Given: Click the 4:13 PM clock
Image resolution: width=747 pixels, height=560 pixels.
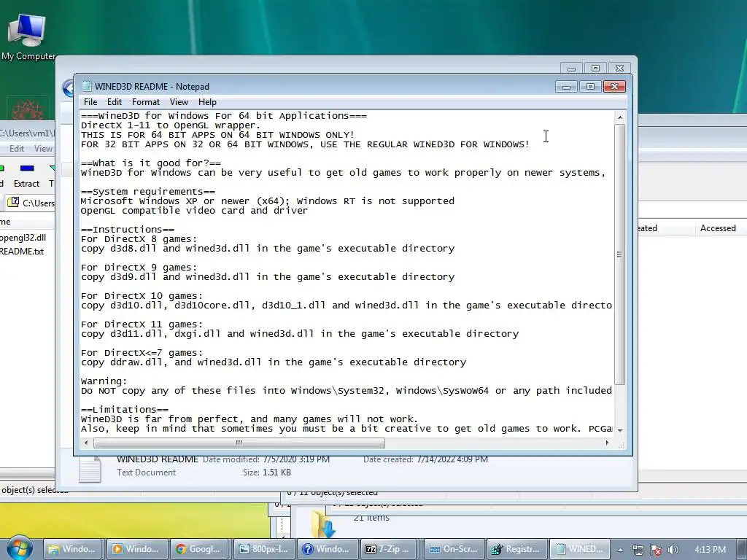Looking at the screenshot, I should tap(710, 550).
